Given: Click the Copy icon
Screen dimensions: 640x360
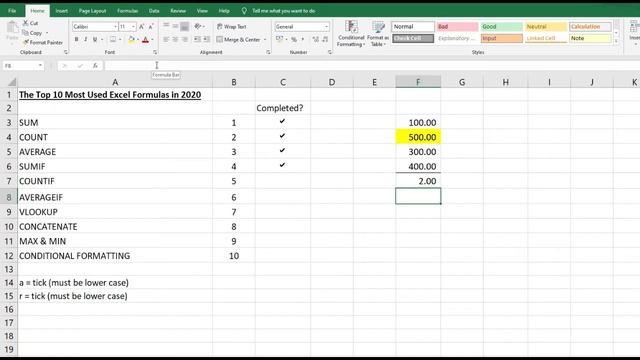Looking at the screenshot, I should [25, 33].
